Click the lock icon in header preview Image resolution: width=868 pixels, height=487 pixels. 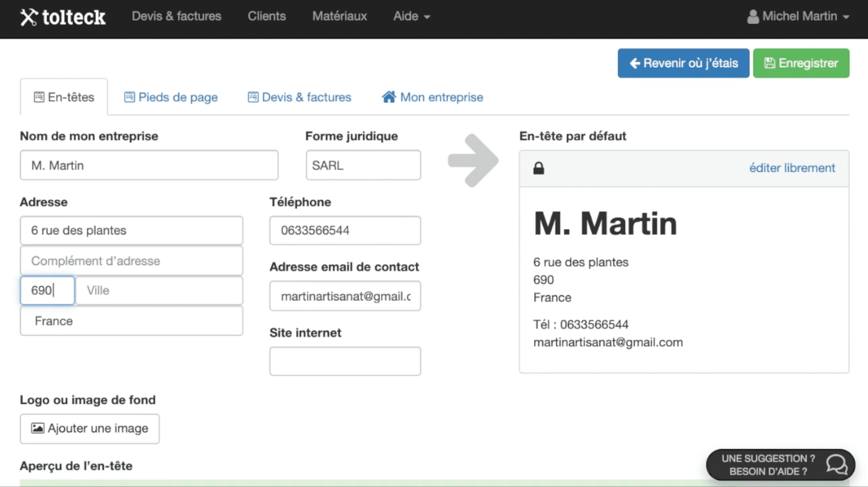pos(539,168)
